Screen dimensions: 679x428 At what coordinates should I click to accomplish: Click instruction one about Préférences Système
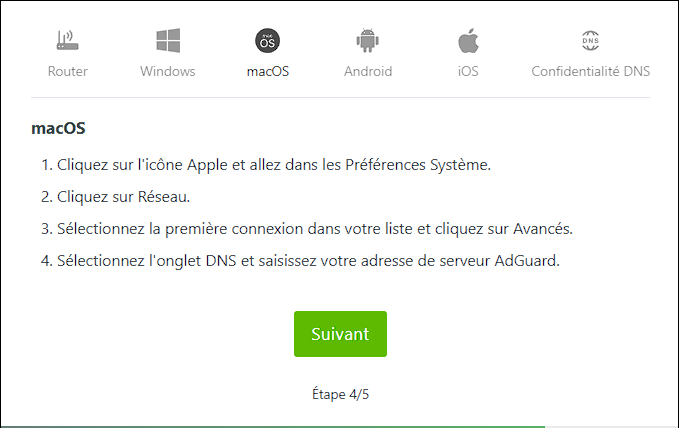(266, 165)
